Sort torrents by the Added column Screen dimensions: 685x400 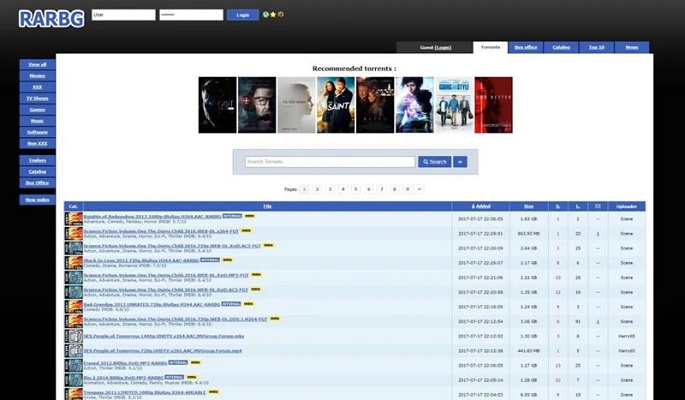(x=481, y=206)
